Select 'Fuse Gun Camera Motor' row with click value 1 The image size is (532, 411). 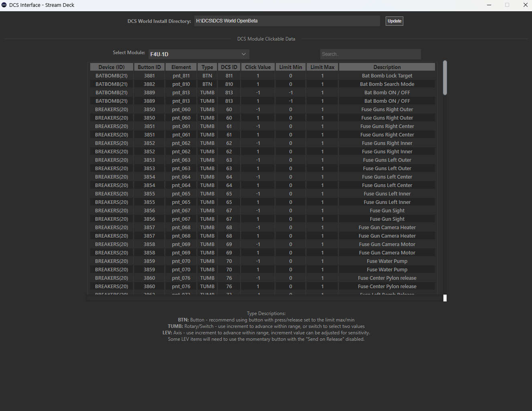point(263,252)
